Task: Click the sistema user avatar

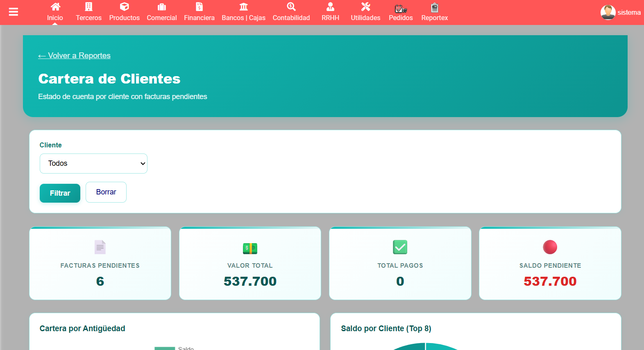Action: coord(608,12)
